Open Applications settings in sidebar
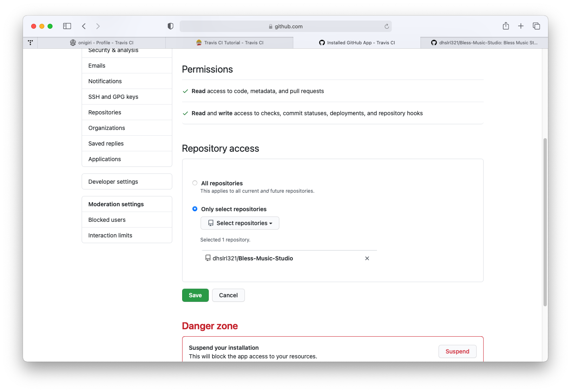 tap(127, 159)
